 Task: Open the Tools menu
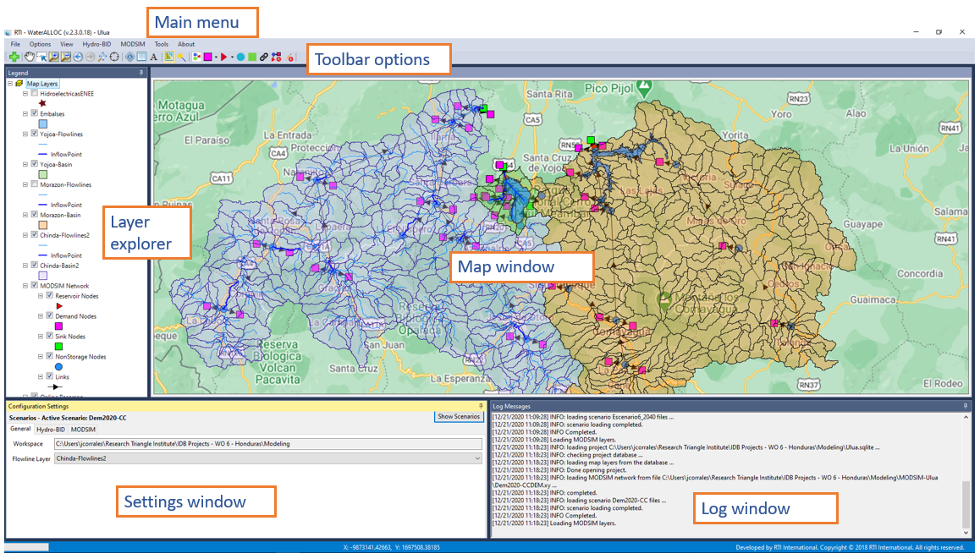coord(162,44)
